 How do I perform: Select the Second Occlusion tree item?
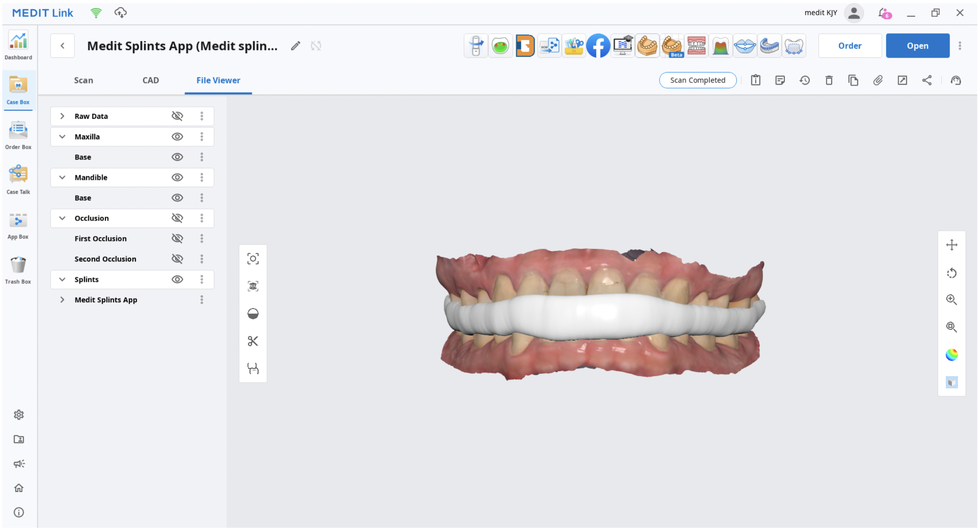pos(106,259)
